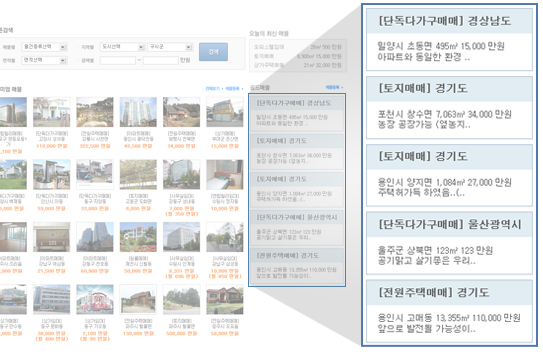543x362 pixels.
Task: Open the 6,331 만원 office building photo
Action: 181,237
